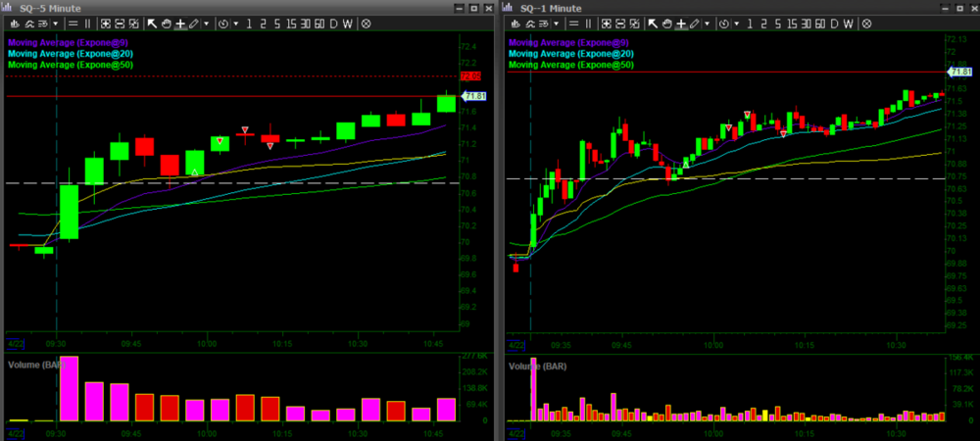Set the 1 Minute chart to the Daily (D) interval

coord(834,23)
